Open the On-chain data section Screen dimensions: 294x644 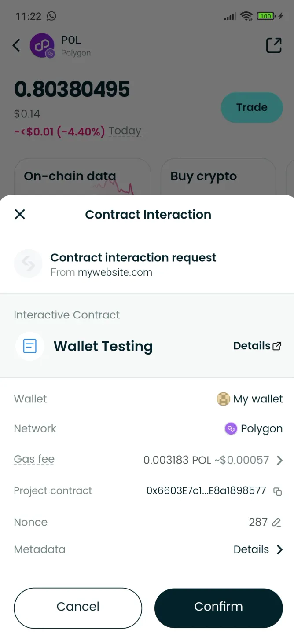(x=70, y=176)
